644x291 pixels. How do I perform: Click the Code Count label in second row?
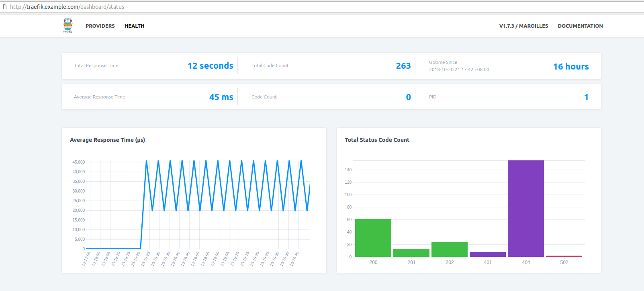264,97
